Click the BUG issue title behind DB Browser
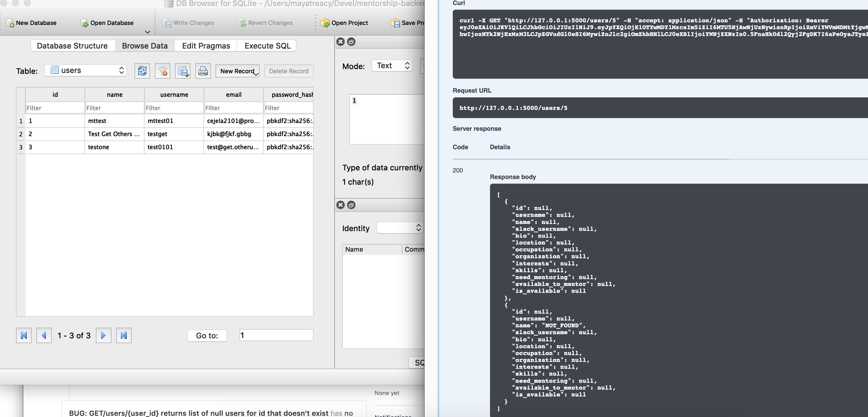The height and width of the screenshot is (417, 868). 199,413
